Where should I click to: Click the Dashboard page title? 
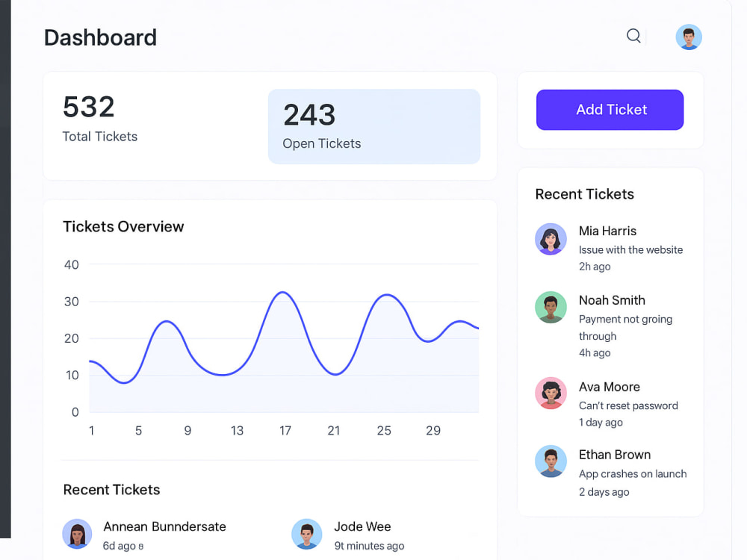pyautogui.click(x=101, y=37)
